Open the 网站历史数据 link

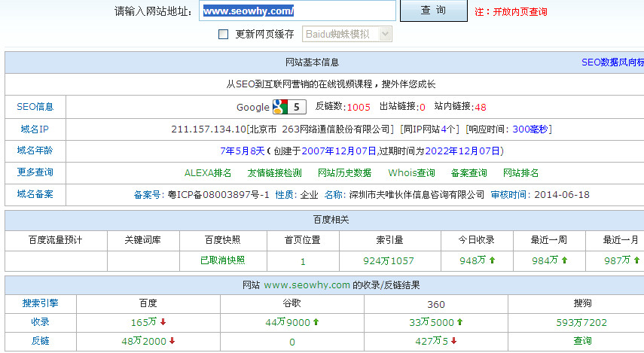(x=344, y=173)
